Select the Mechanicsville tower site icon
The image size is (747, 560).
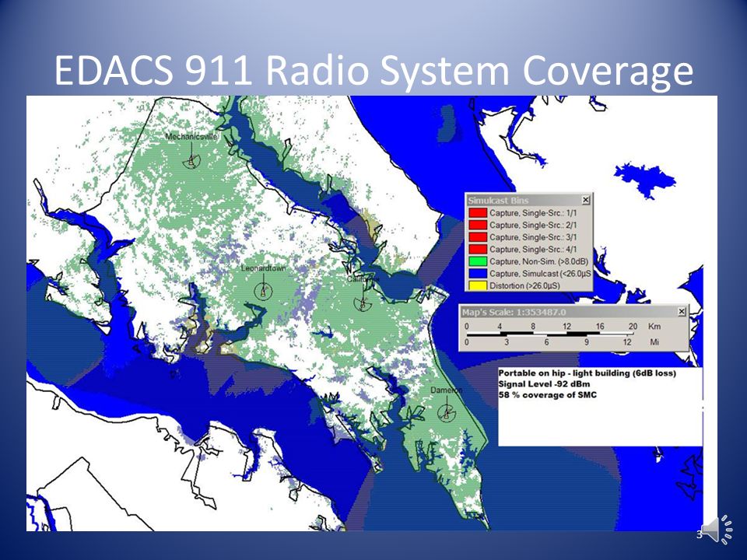coord(191,161)
